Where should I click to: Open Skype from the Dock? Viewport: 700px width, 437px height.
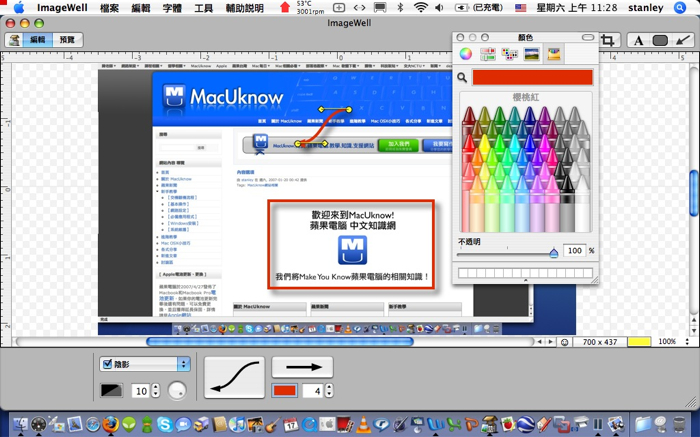[x=165, y=424]
